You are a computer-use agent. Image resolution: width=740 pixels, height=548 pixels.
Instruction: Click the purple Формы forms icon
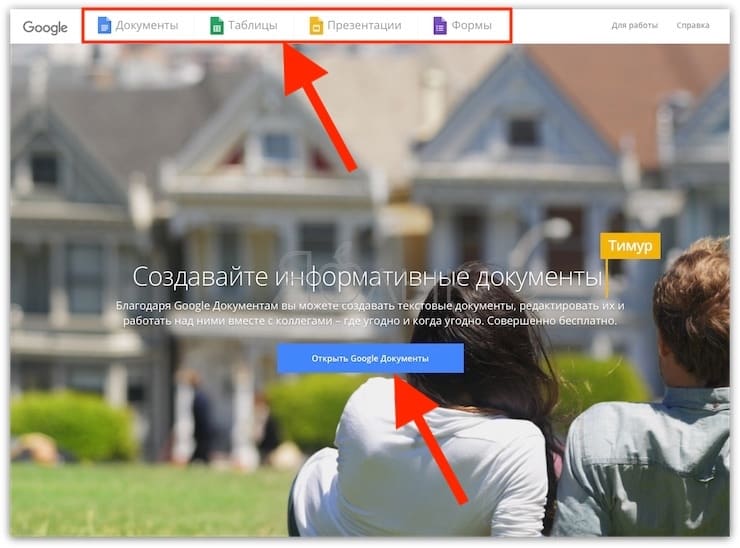click(440, 25)
